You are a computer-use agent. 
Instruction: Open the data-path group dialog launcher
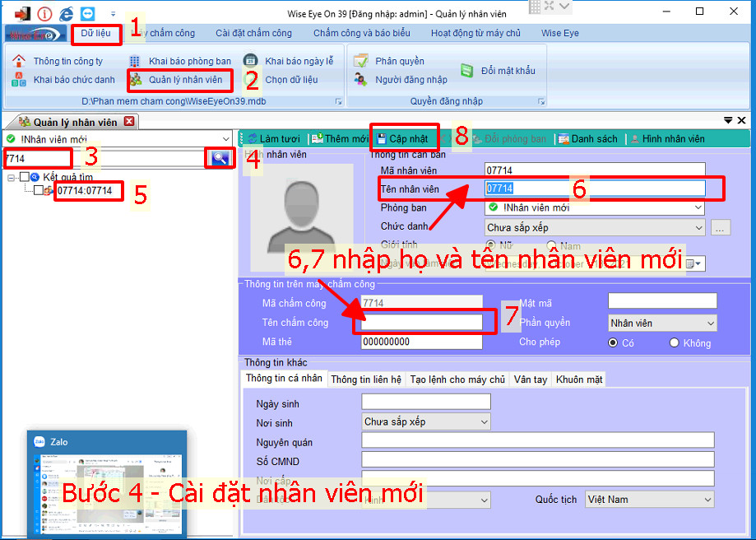(x=338, y=101)
